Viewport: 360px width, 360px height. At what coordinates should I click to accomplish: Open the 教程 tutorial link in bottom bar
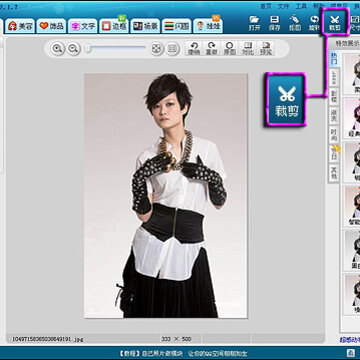coord(183,353)
